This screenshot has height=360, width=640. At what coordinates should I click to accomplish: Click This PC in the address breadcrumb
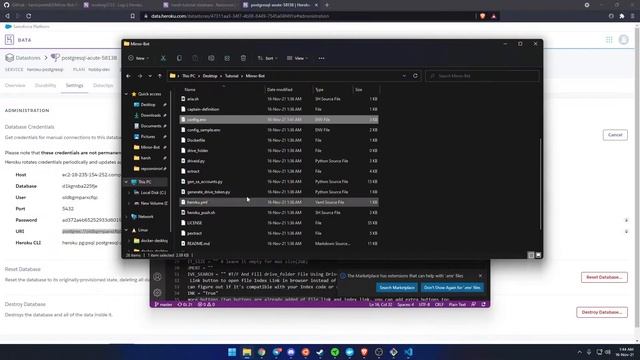(189, 76)
